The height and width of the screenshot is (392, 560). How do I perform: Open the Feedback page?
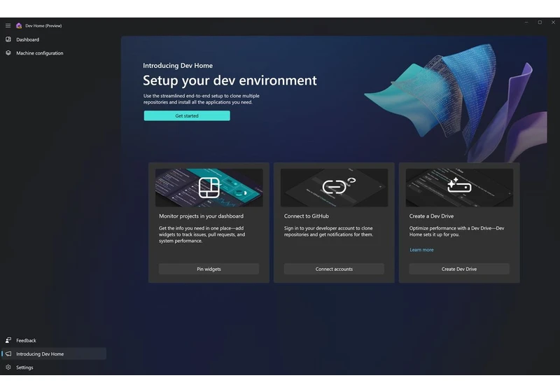[x=54, y=340]
